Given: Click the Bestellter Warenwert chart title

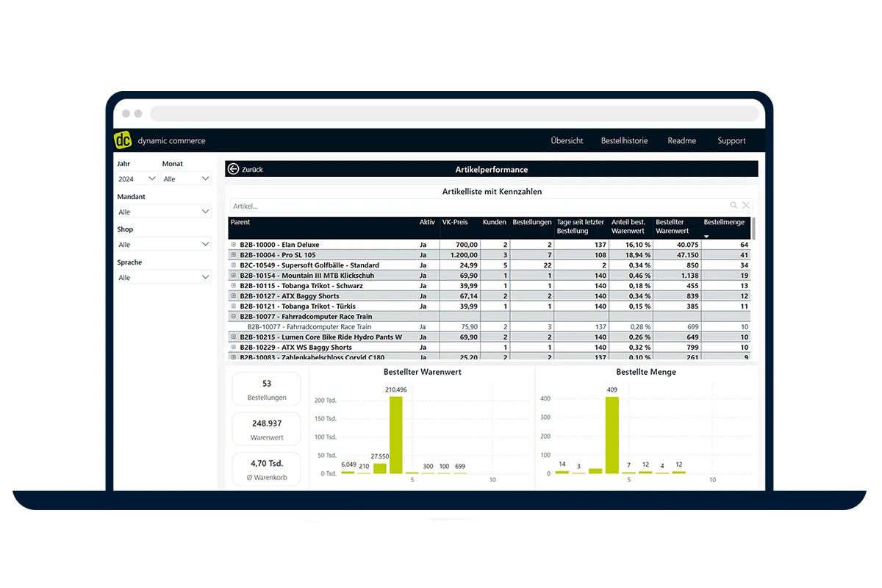Looking at the screenshot, I should tap(423, 372).
